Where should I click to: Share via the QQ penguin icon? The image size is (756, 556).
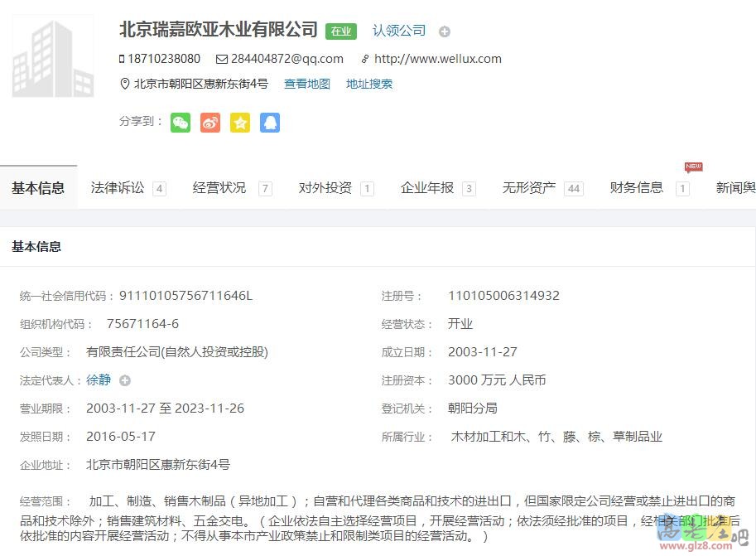[x=269, y=122]
